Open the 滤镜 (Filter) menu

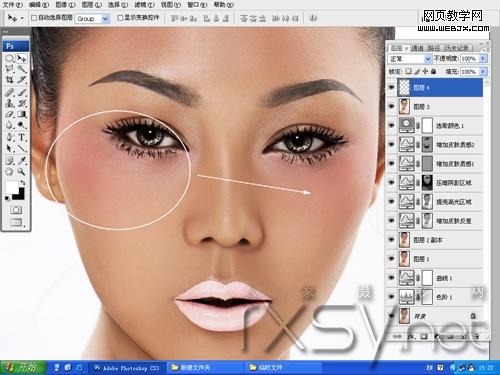144,5
